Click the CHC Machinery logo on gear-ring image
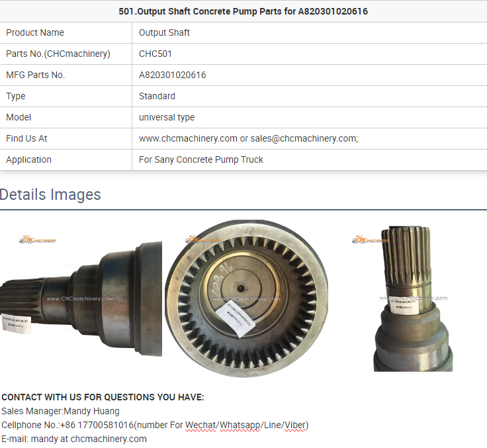The width and height of the screenshot is (487, 448). click(203, 240)
